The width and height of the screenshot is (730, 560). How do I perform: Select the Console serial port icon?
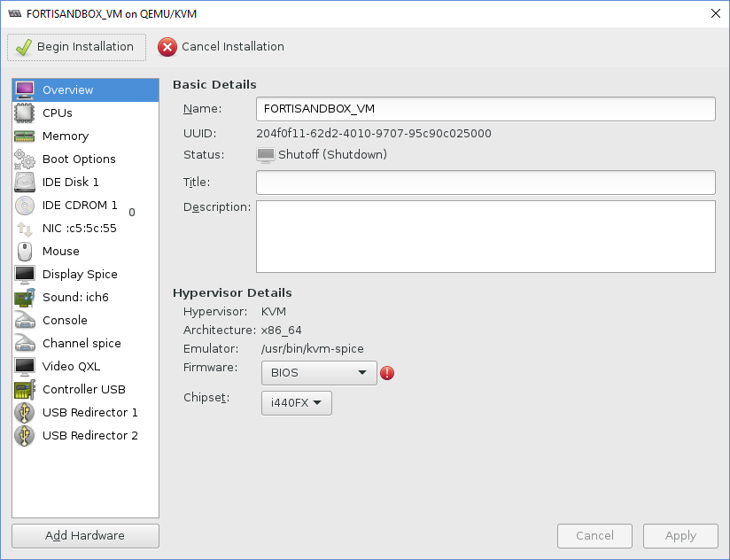point(25,320)
